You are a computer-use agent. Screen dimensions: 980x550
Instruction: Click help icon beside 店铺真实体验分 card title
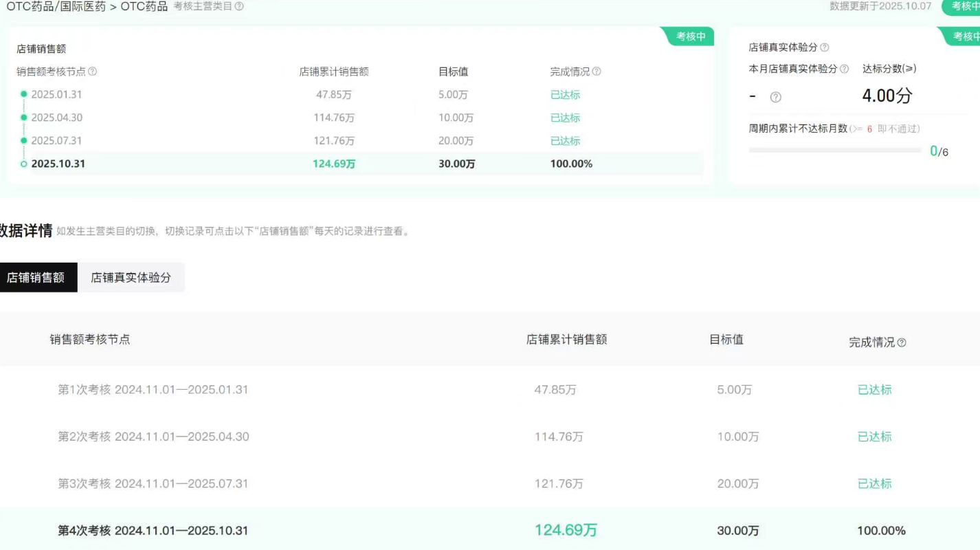[x=825, y=47]
